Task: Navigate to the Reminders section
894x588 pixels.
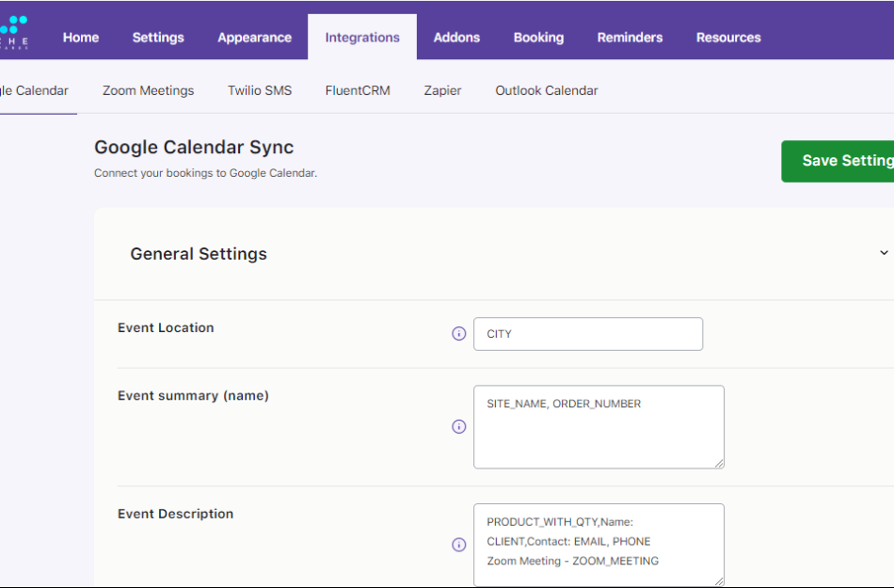Action: click(630, 37)
